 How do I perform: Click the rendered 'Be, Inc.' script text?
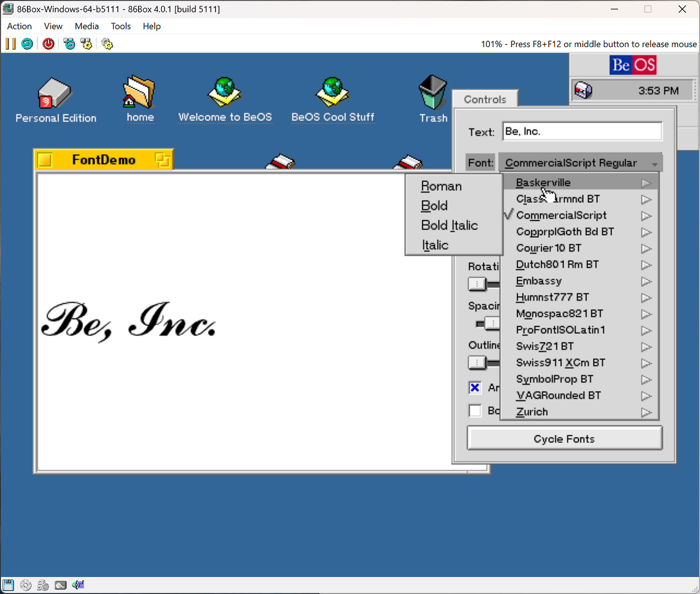click(129, 321)
